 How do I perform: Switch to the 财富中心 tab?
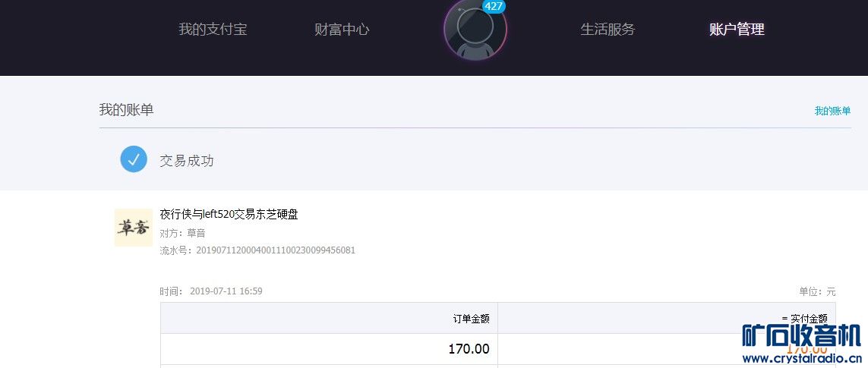342,30
